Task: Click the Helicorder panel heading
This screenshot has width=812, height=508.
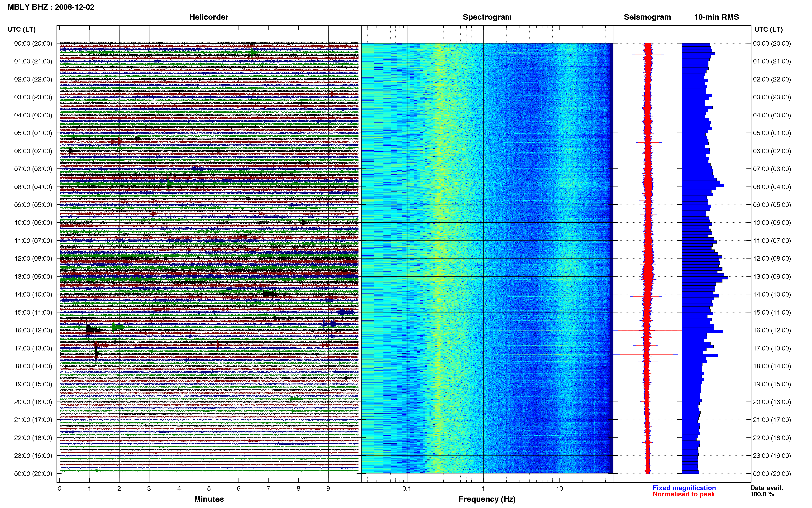Action: pyautogui.click(x=209, y=17)
